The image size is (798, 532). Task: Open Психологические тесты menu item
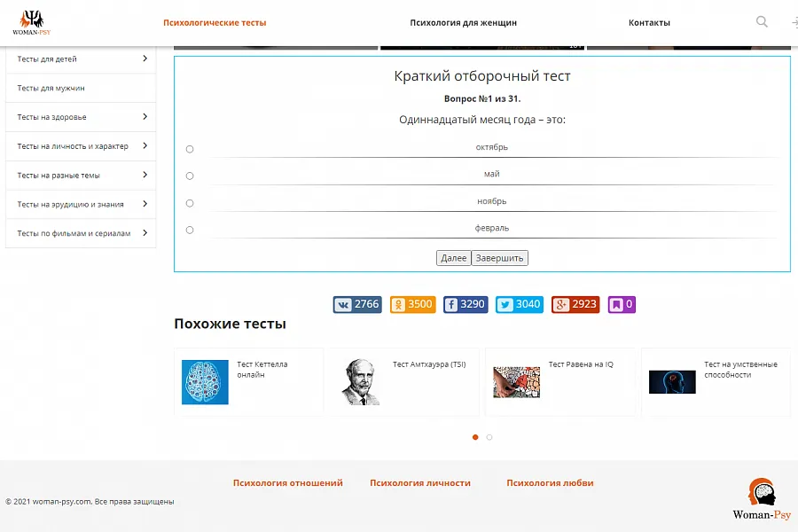pyautogui.click(x=215, y=22)
